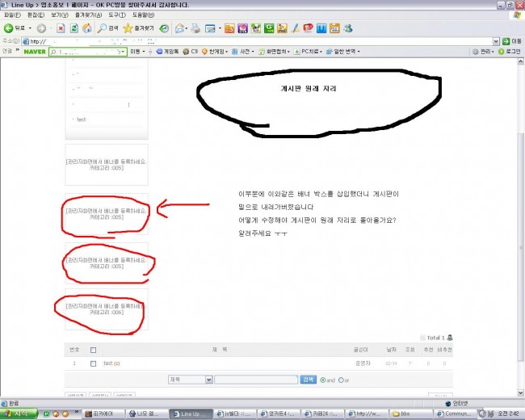
Task: Click the green G toolbar icon
Action: [x=269, y=28]
